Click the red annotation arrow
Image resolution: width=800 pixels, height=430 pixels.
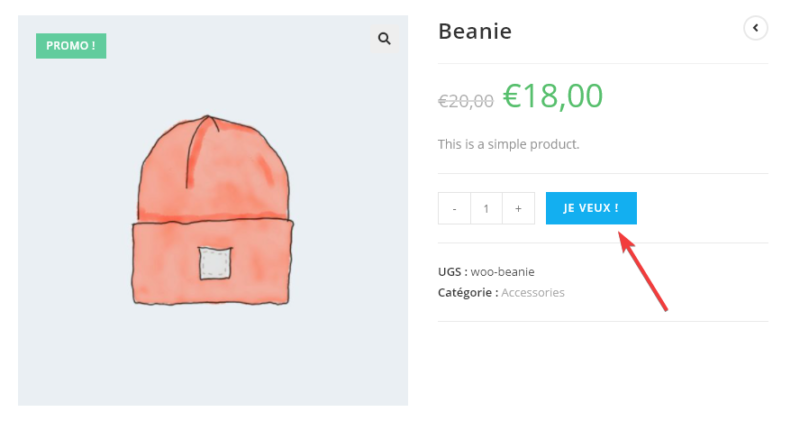click(645, 272)
